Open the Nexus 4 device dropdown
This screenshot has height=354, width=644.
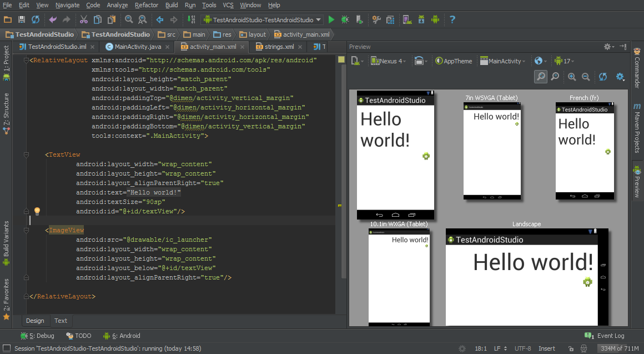pos(389,61)
